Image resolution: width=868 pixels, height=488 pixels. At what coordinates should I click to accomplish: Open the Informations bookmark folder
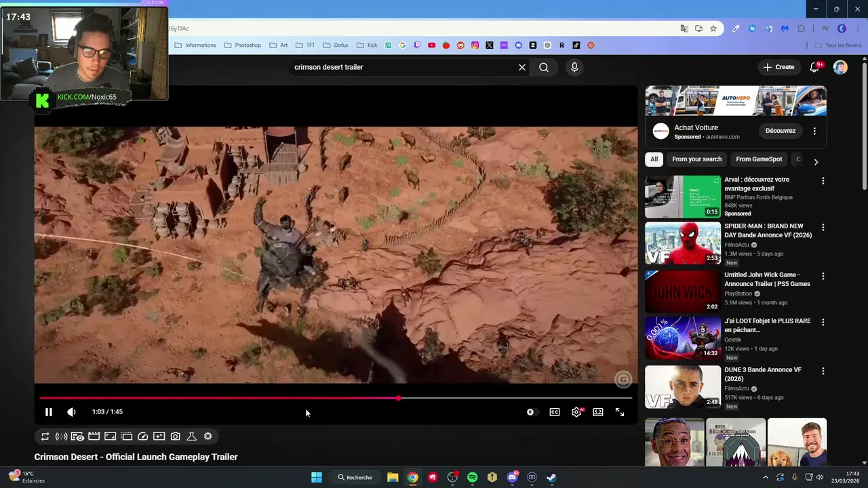pyautogui.click(x=195, y=45)
